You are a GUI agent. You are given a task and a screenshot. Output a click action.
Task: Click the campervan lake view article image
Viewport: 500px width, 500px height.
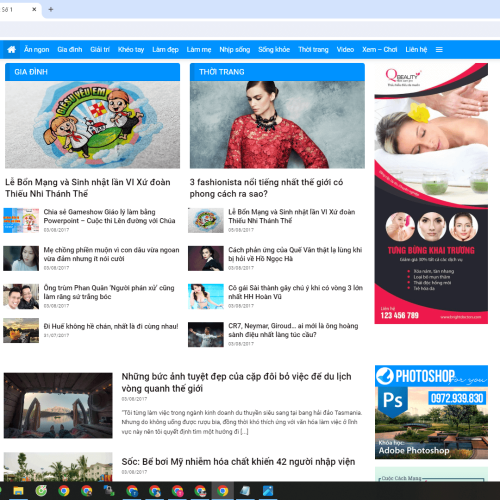pos(58,405)
